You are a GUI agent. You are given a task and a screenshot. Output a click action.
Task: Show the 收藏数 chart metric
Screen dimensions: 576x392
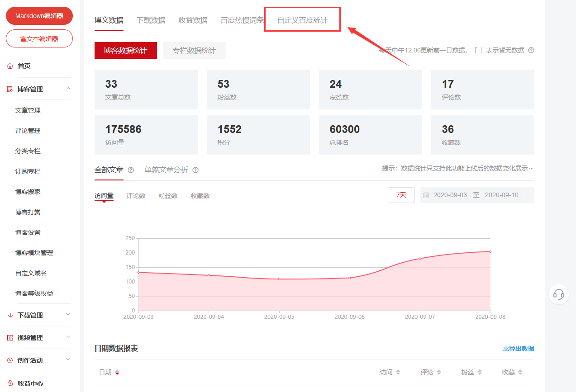pos(200,196)
